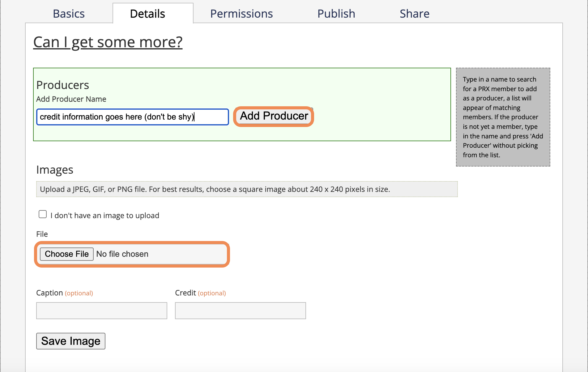
Task: Click the Producers section heading
Action: pos(63,85)
